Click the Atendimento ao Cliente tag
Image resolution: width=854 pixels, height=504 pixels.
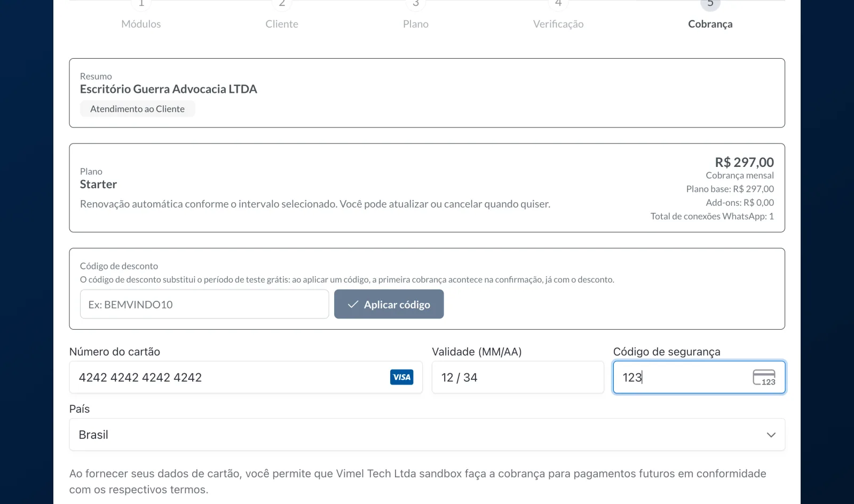(138, 109)
